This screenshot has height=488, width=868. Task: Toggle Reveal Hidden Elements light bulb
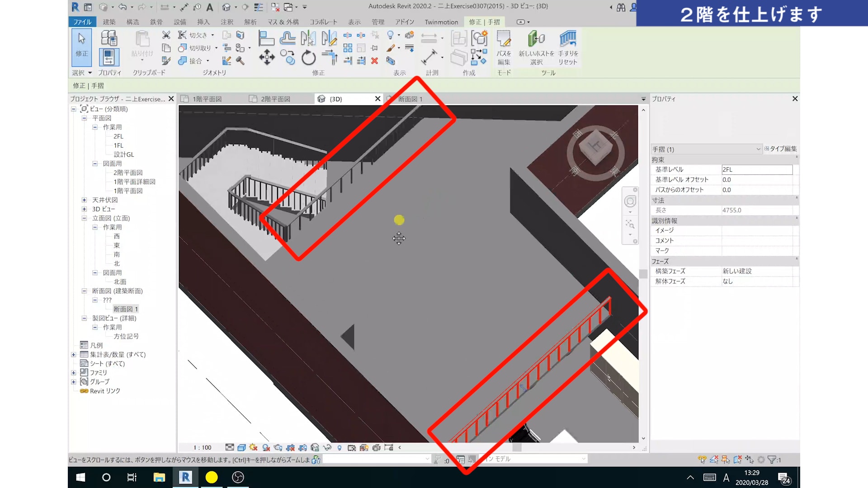(x=339, y=448)
